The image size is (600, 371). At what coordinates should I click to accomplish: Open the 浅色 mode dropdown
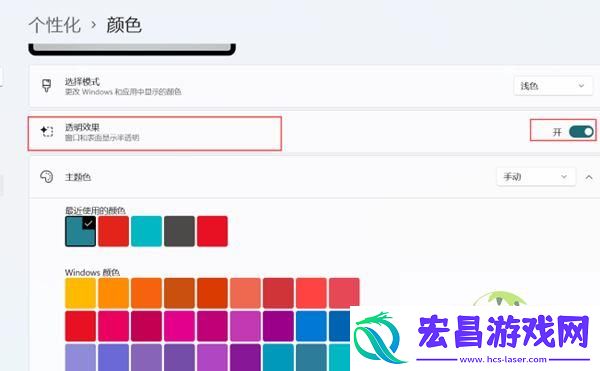tap(553, 86)
